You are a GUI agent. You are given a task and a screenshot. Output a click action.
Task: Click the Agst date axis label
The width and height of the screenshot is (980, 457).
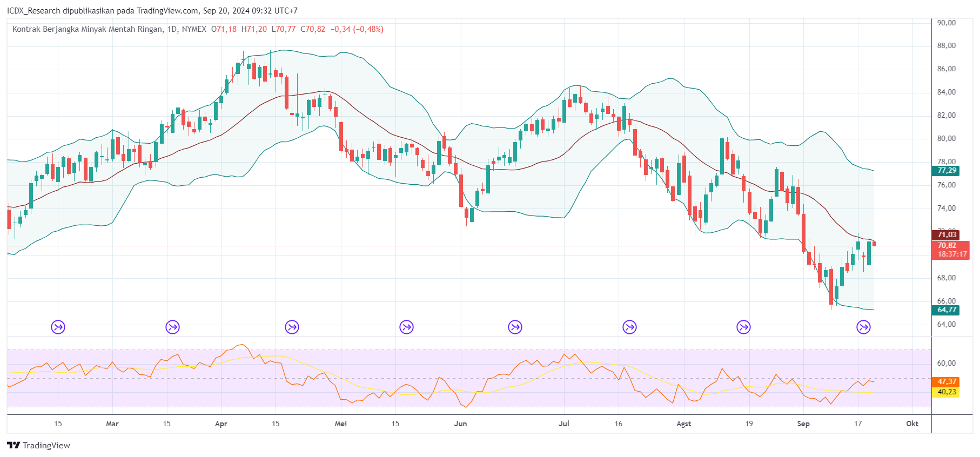click(684, 424)
